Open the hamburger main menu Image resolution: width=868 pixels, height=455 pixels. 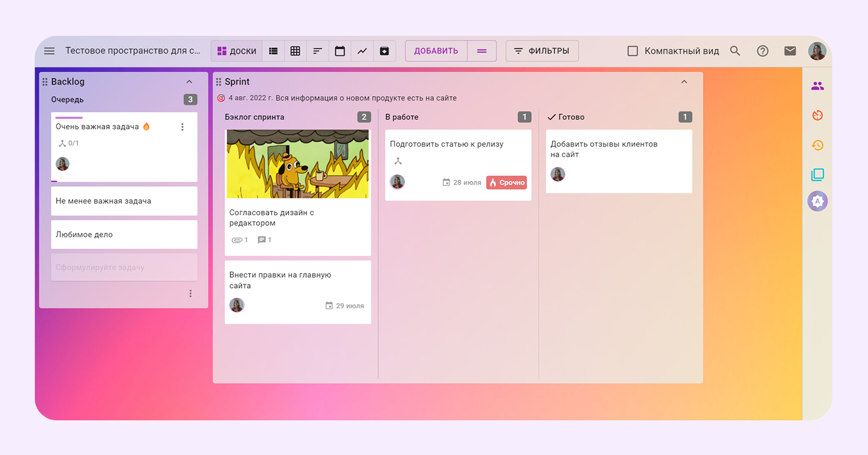[x=49, y=51]
